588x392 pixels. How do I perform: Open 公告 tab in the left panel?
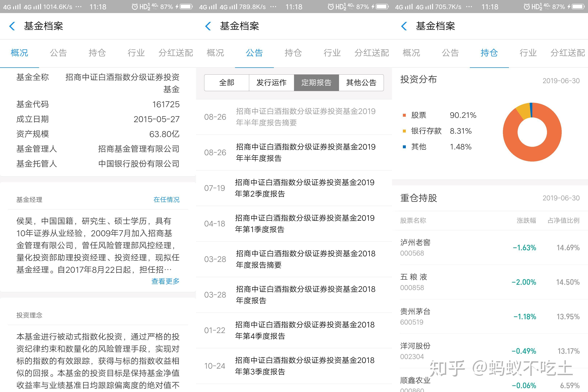[58, 53]
